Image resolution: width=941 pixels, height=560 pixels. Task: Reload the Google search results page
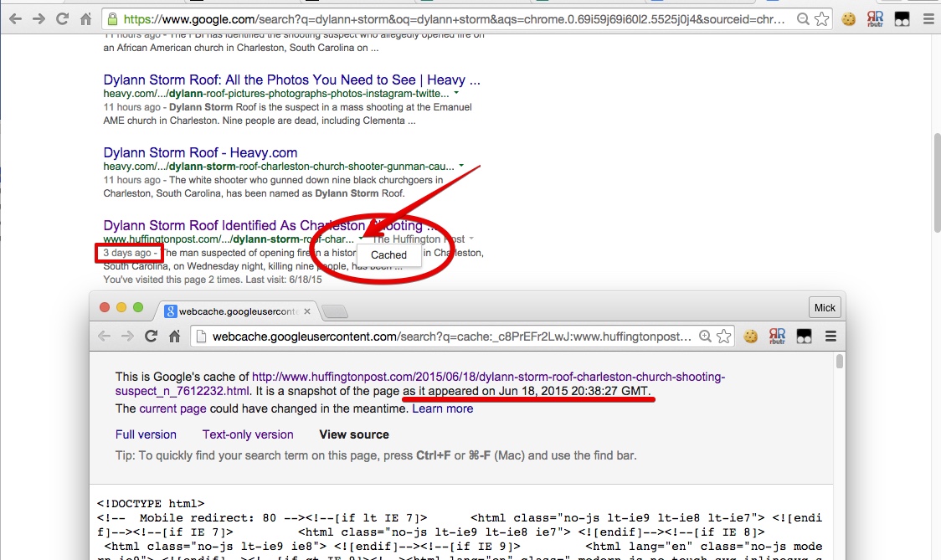(x=63, y=19)
